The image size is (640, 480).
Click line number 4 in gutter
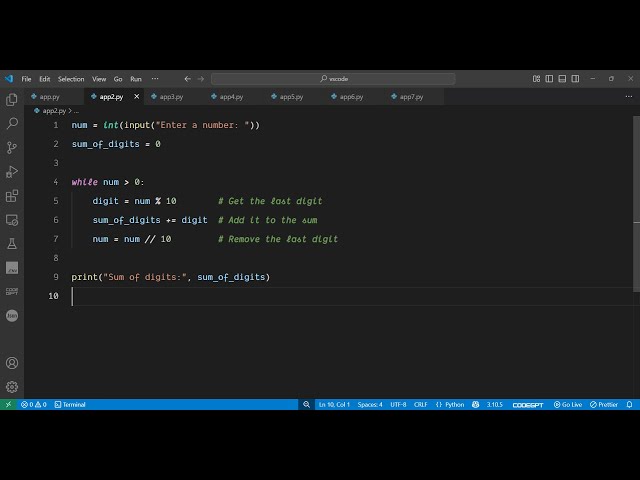click(x=56, y=182)
